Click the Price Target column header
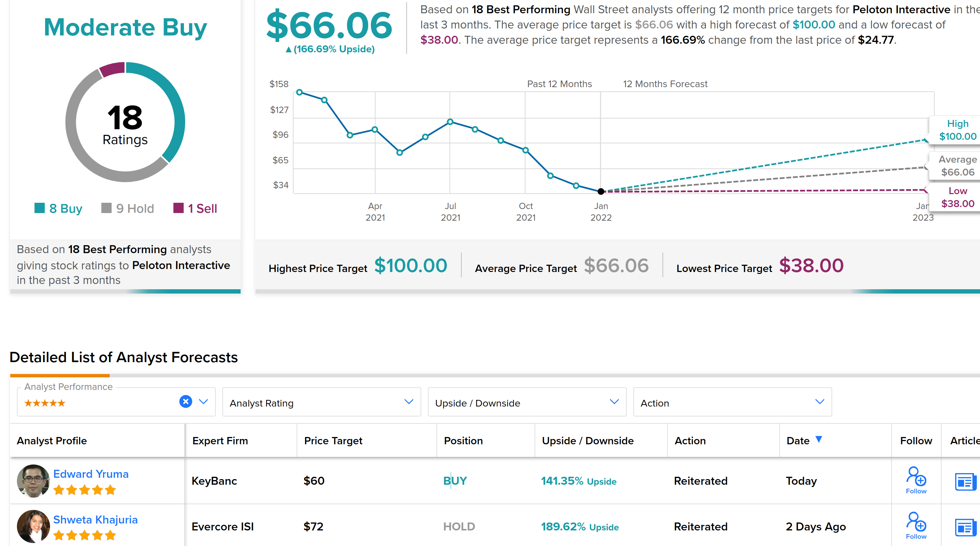 (x=333, y=441)
